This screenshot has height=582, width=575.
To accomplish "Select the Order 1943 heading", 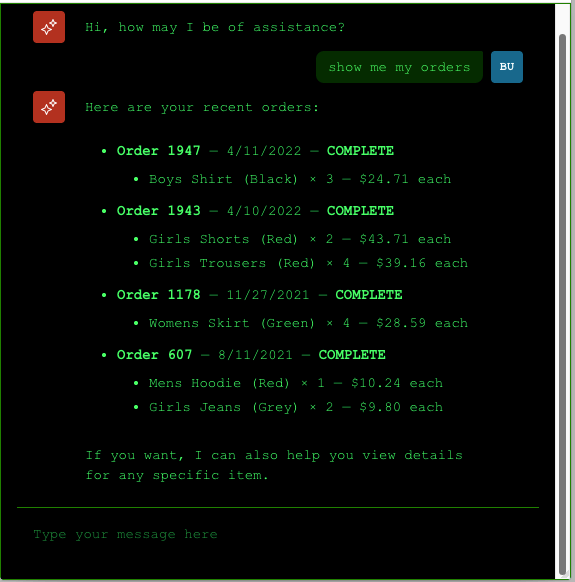I will [x=159, y=210].
